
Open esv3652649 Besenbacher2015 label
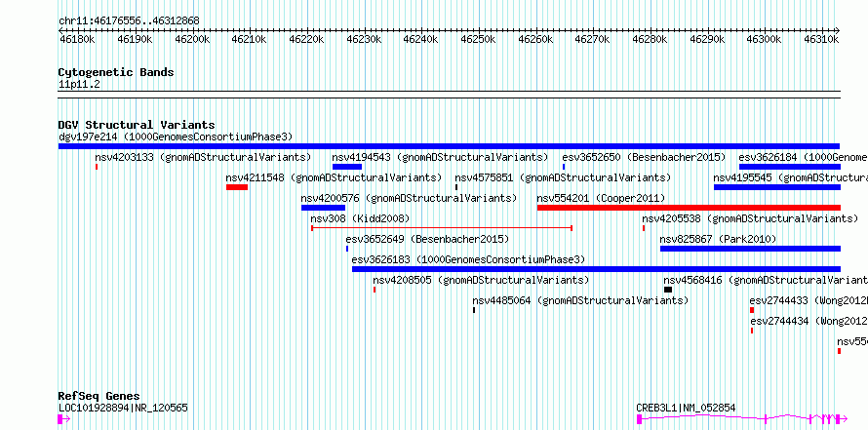[427, 239]
